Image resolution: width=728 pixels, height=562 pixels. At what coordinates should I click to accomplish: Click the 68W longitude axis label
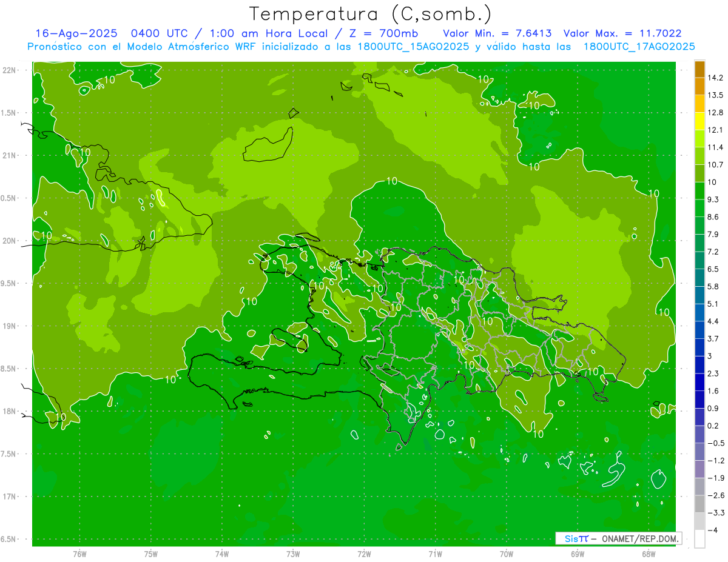(649, 554)
